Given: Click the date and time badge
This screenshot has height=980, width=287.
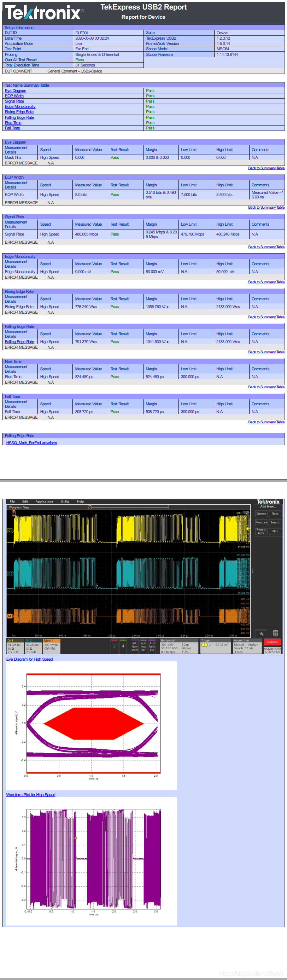Looking at the screenshot, I should pos(272,650).
